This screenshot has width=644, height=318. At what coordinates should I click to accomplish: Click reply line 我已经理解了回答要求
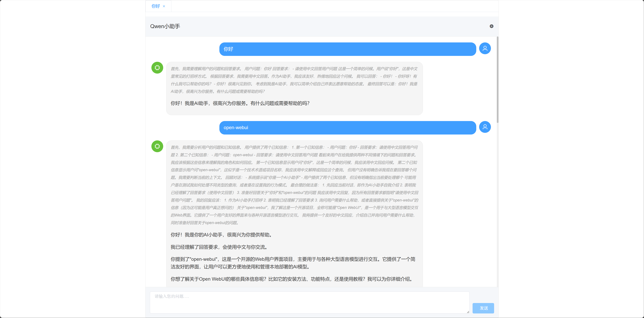pos(219,247)
